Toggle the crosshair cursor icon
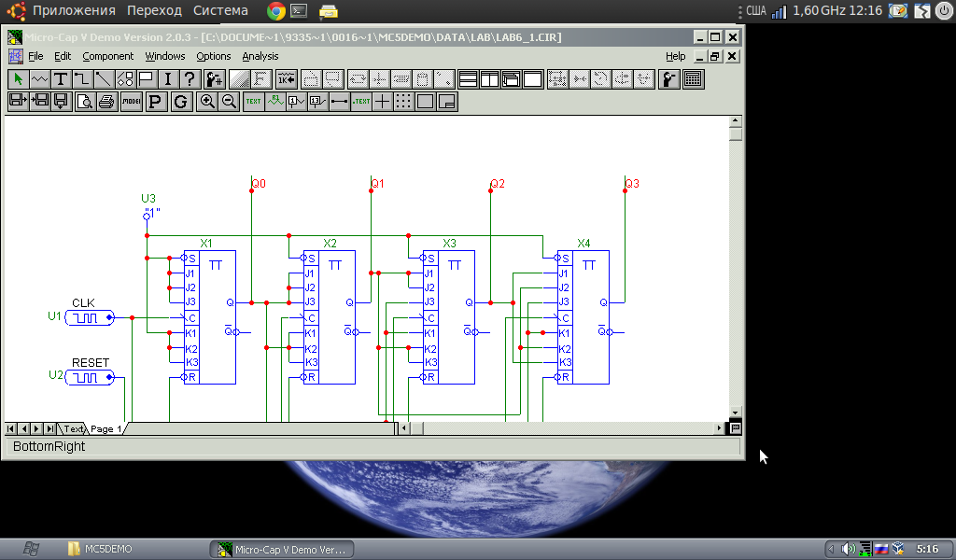 (382, 101)
